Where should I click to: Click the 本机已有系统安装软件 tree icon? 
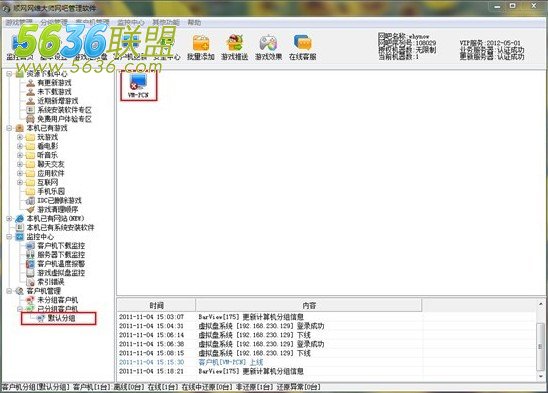(x=20, y=228)
